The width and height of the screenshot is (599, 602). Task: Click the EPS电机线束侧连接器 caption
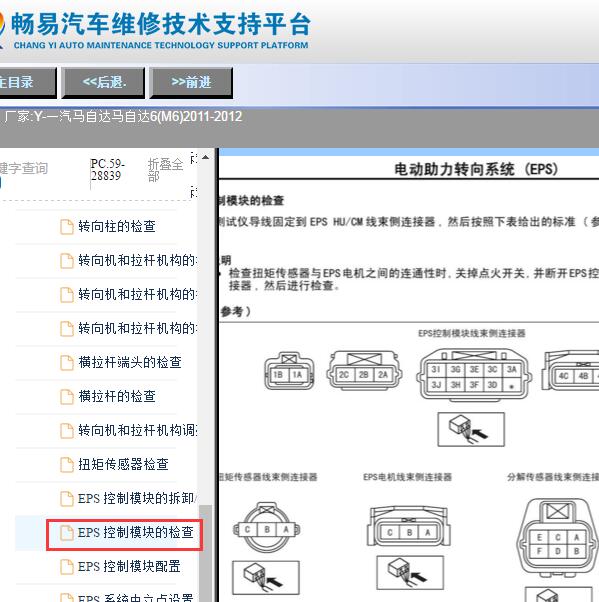pyautogui.click(x=407, y=477)
